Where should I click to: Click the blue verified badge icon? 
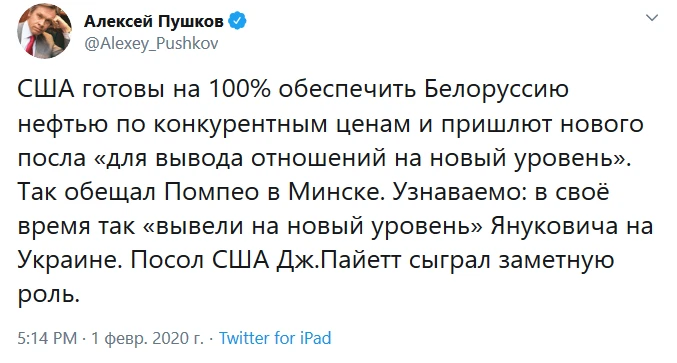pos(238,21)
